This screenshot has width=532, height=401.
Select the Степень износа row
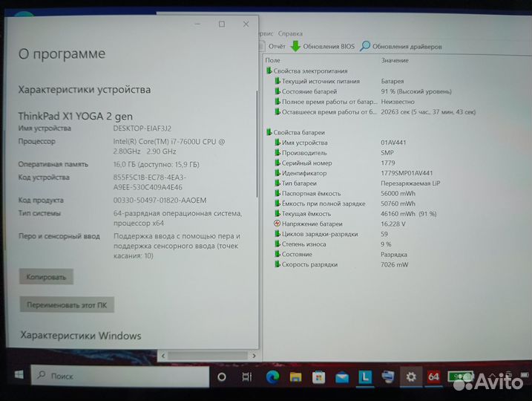(x=333, y=244)
